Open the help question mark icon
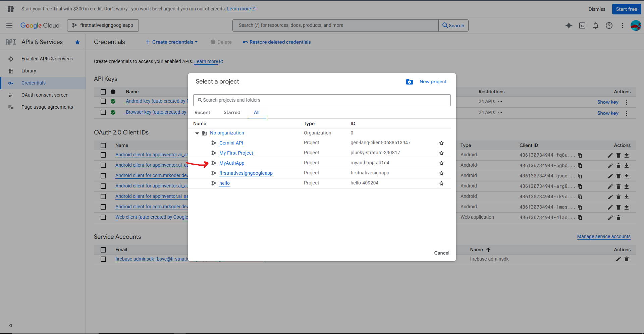Viewport: 644px width, 334px height. [x=609, y=25]
